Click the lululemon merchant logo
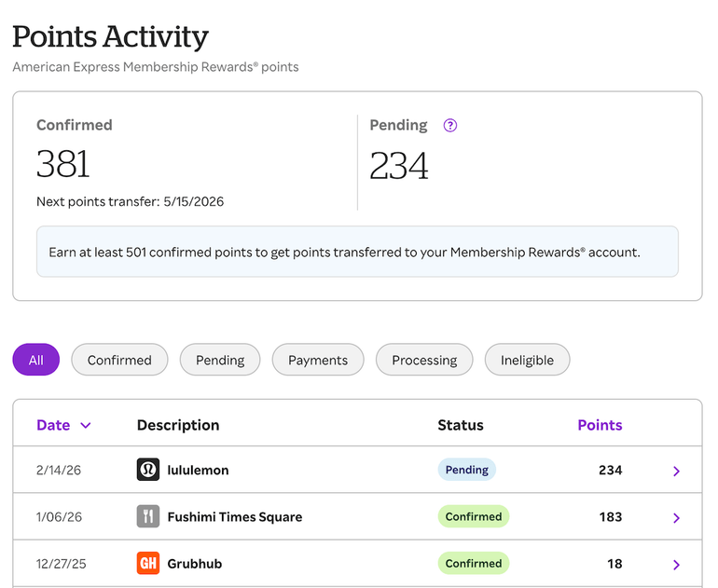The image size is (718, 588). click(x=148, y=470)
